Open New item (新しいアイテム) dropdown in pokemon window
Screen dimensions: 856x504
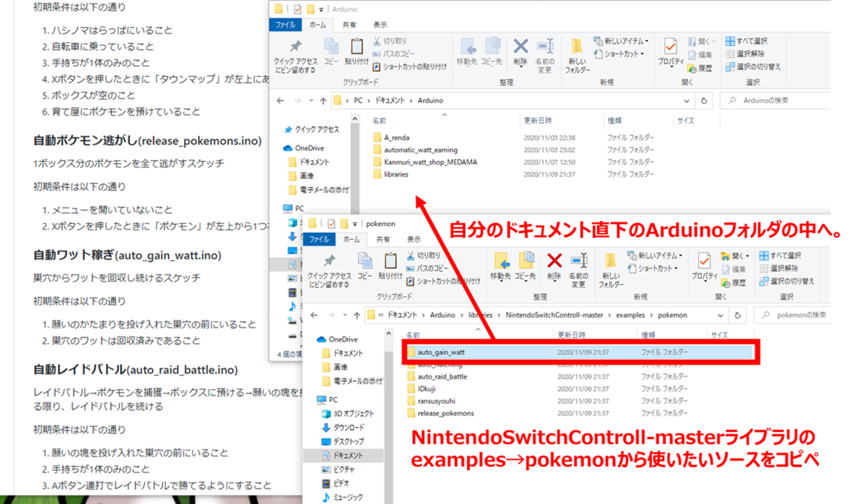pyautogui.click(x=655, y=255)
